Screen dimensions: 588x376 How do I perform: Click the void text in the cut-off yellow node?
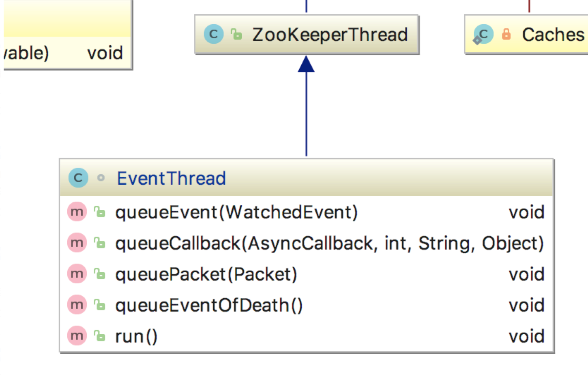(105, 53)
